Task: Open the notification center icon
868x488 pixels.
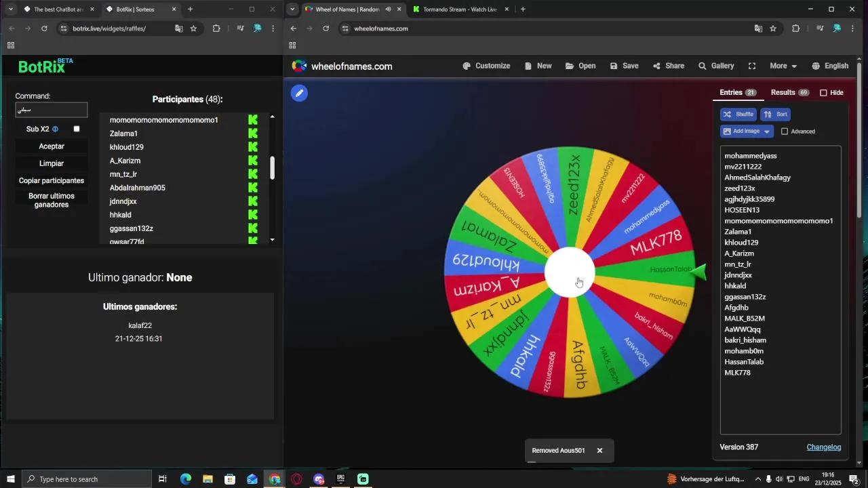Action: point(854,479)
